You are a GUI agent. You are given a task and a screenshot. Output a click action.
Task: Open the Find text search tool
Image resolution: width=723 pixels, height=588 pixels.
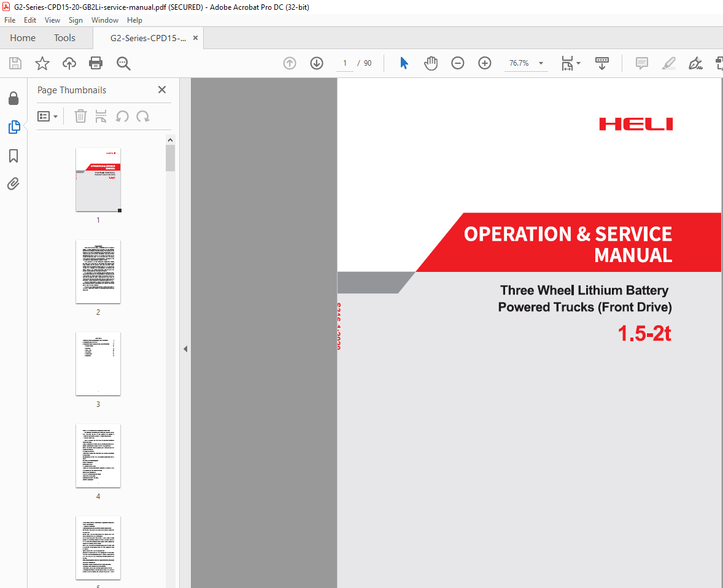click(x=123, y=63)
